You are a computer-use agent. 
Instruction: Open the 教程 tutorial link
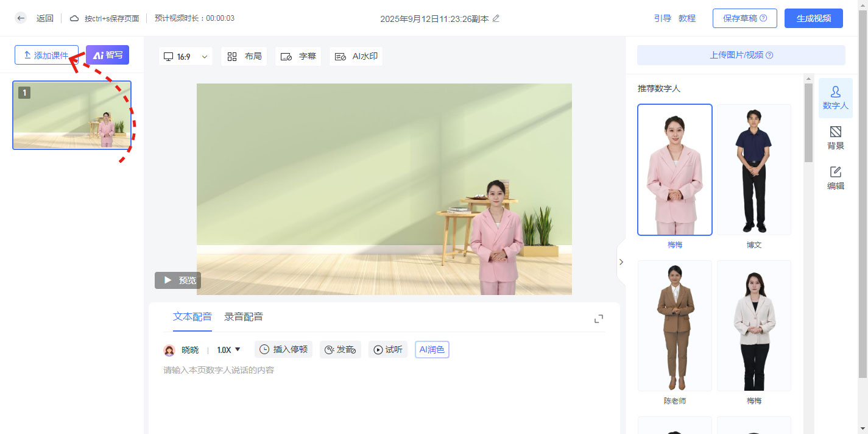click(x=686, y=18)
